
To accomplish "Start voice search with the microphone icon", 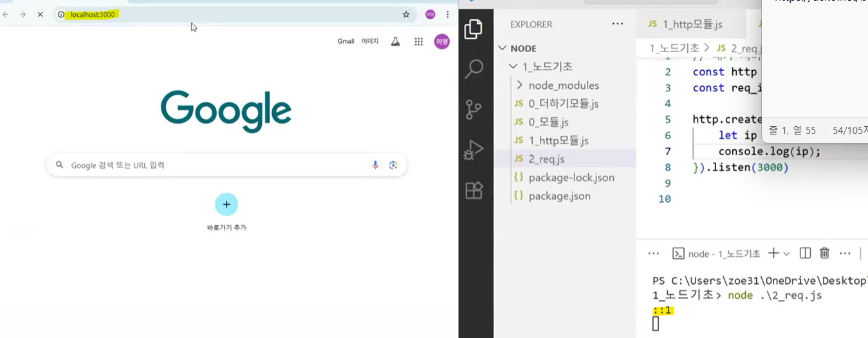I will click(x=375, y=165).
